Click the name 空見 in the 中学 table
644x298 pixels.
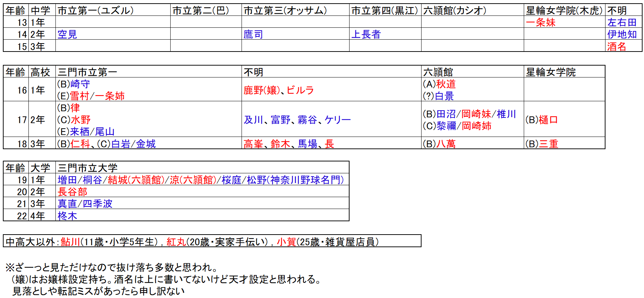pyautogui.click(x=67, y=34)
